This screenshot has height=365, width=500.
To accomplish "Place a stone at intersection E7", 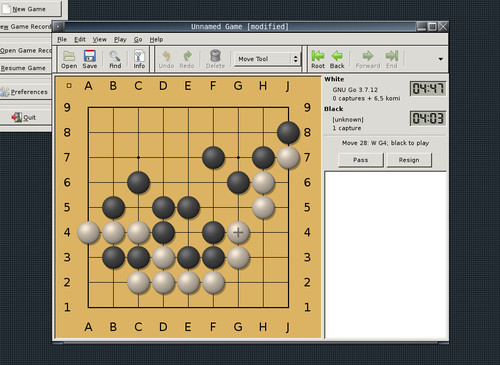I will pyautogui.click(x=188, y=157).
